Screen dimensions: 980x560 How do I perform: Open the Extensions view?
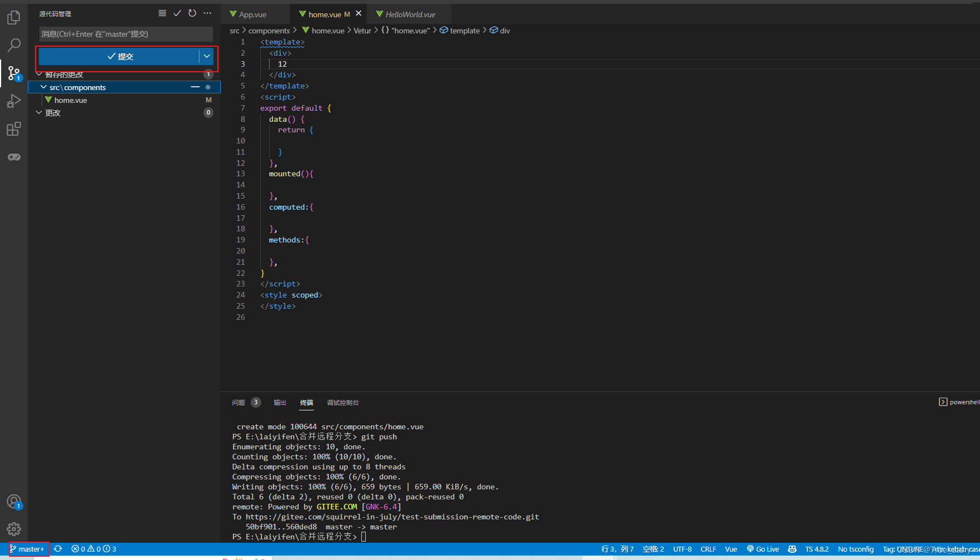[14, 129]
